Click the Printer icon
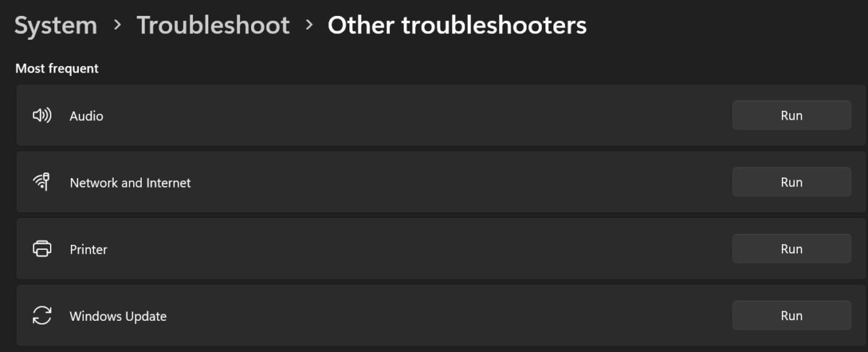Image resolution: width=868 pixels, height=352 pixels. pos(42,249)
